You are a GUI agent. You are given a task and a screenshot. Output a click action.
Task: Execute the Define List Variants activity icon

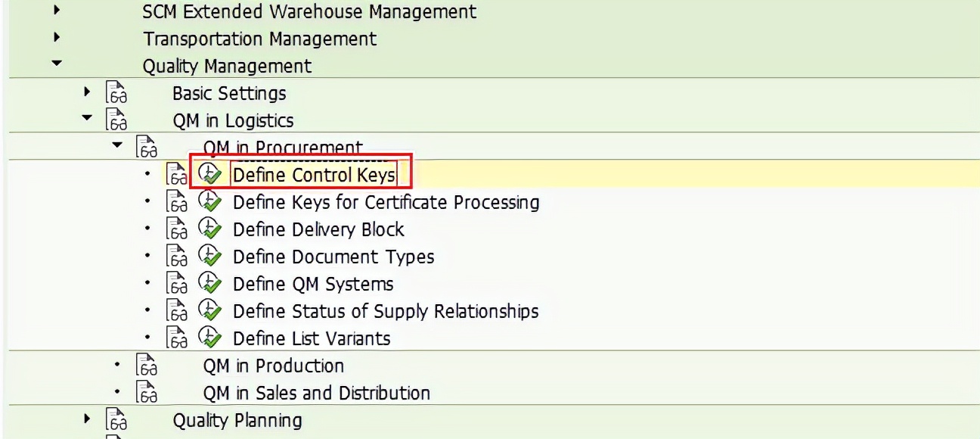tap(209, 338)
